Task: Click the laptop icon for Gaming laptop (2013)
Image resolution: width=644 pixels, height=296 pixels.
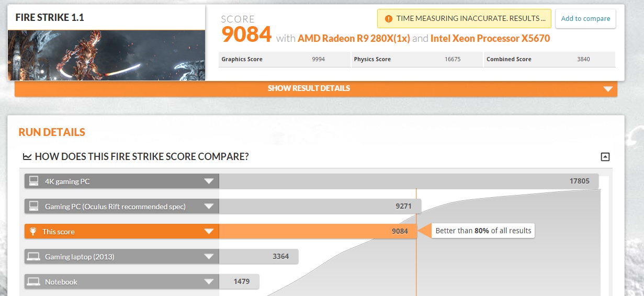Action: coord(34,257)
